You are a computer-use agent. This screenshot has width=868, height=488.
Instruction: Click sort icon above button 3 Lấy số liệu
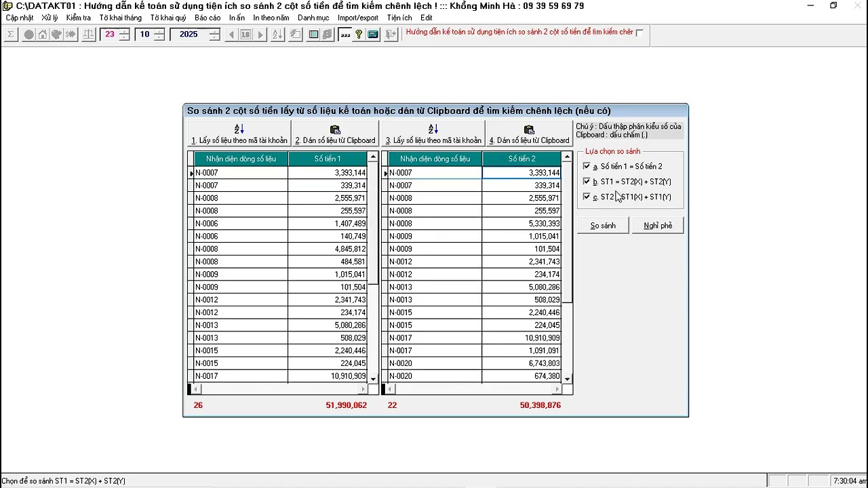pos(433,129)
